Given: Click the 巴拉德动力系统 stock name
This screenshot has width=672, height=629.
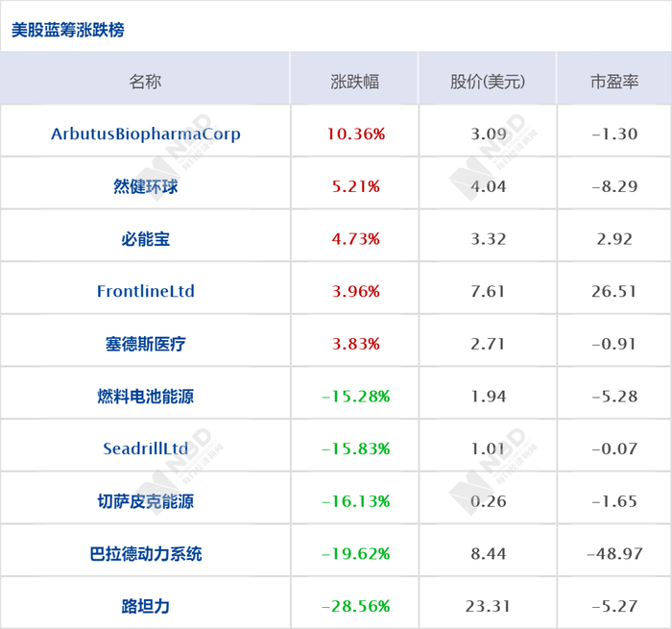Looking at the screenshot, I should tap(146, 553).
